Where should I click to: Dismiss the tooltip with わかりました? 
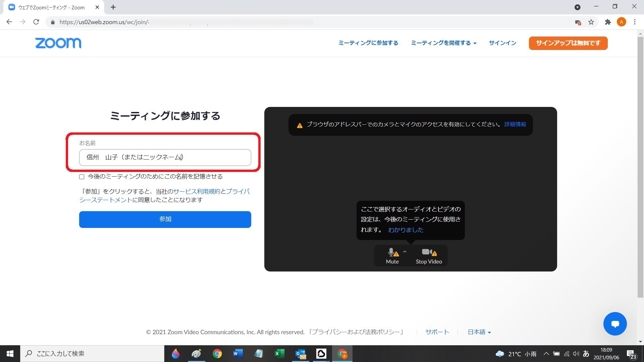pyautogui.click(x=406, y=230)
